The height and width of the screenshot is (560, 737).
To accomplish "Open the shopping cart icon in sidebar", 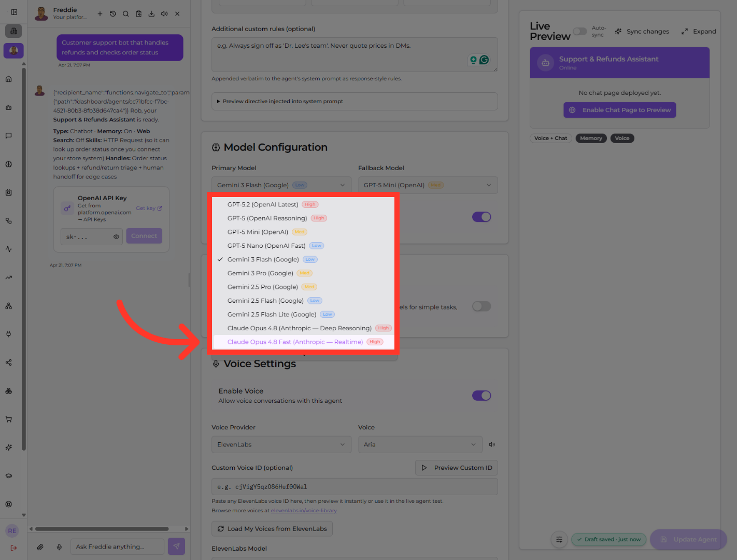I will pyautogui.click(x=9, y=419).
